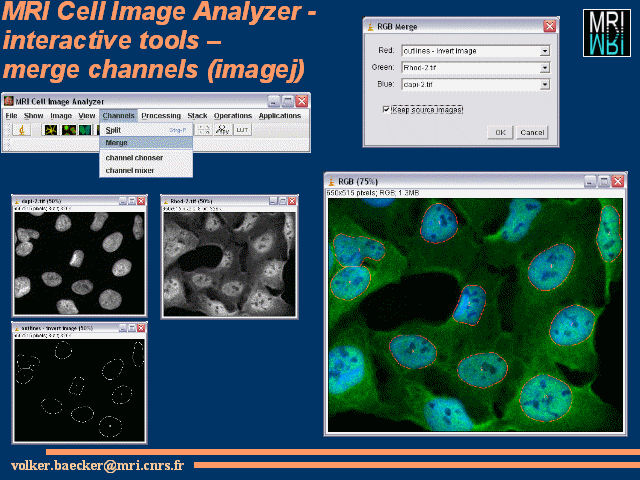Click the merged RGB image canvas

[476, 315]
